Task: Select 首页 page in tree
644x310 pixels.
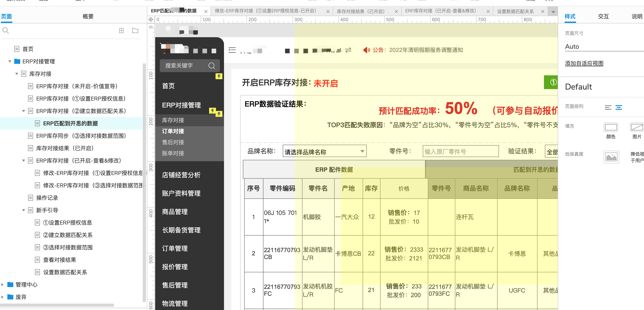Action: [28, 49]
